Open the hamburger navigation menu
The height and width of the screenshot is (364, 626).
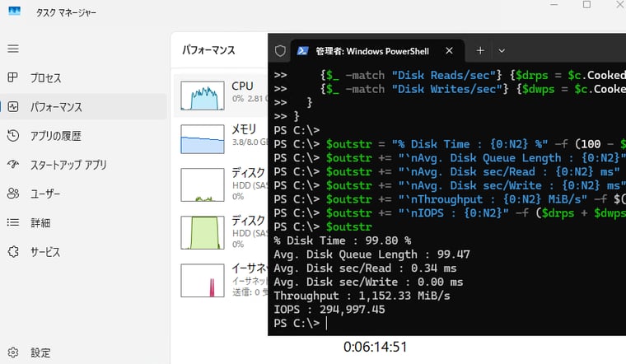point(13,49)
